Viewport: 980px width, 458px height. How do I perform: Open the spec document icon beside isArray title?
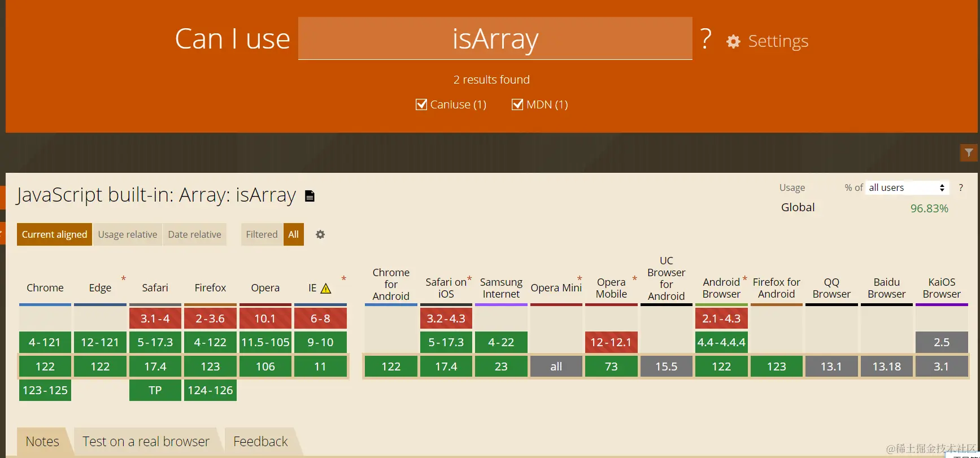[x=310, y=196]
